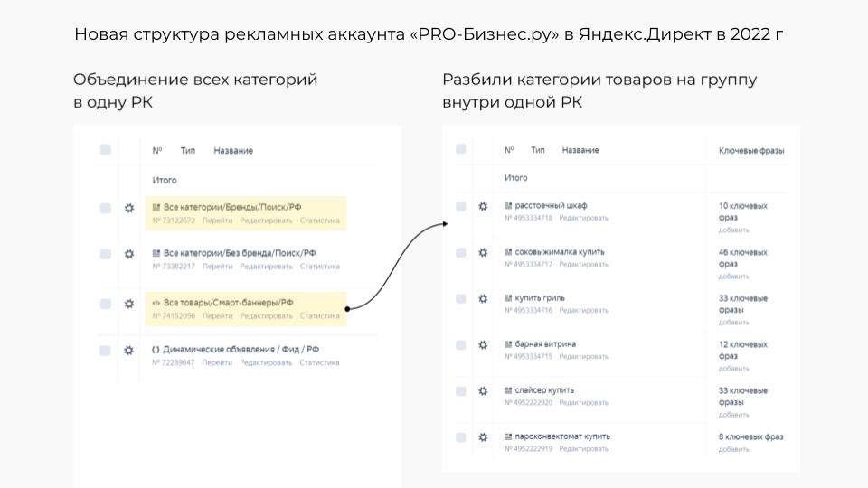868x488 pixels.
Task: Tick checkbox for Все товары/Смарт-баннеры/РФ
Action: [105, 304]
